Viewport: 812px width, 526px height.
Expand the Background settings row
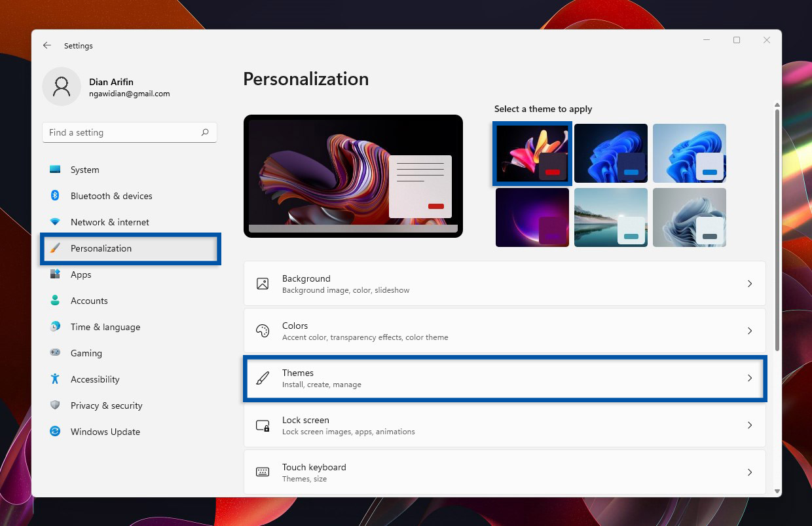750,284
